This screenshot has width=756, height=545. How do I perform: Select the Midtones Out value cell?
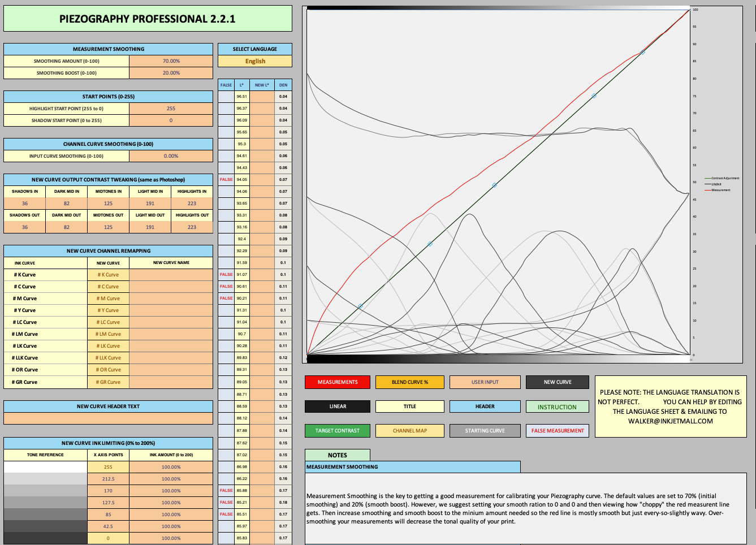click(108, 227)
